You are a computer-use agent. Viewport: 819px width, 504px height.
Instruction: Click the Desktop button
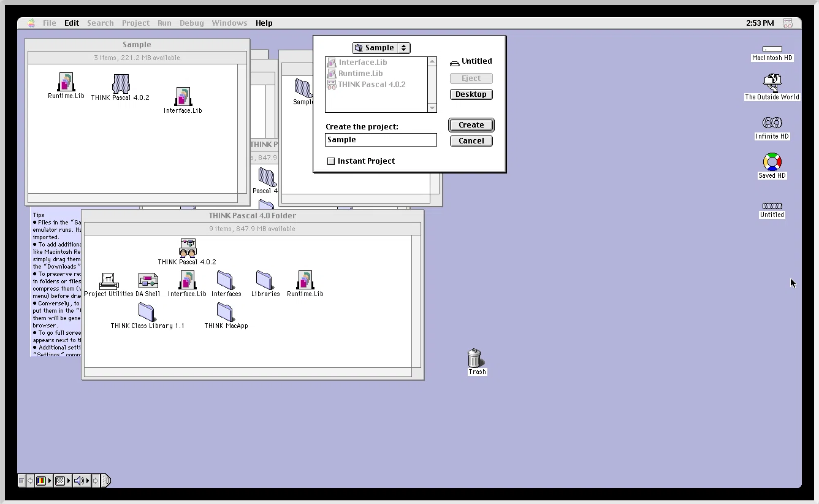coord(471,94)
